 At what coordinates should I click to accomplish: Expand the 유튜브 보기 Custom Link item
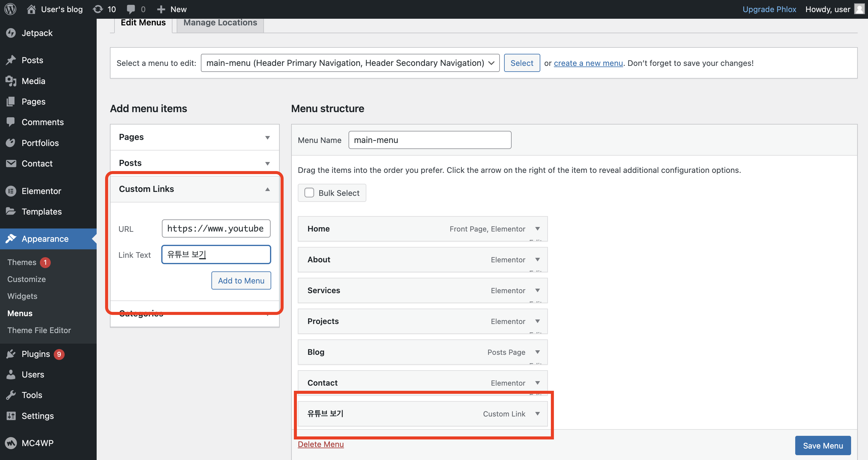click(538, 414)
